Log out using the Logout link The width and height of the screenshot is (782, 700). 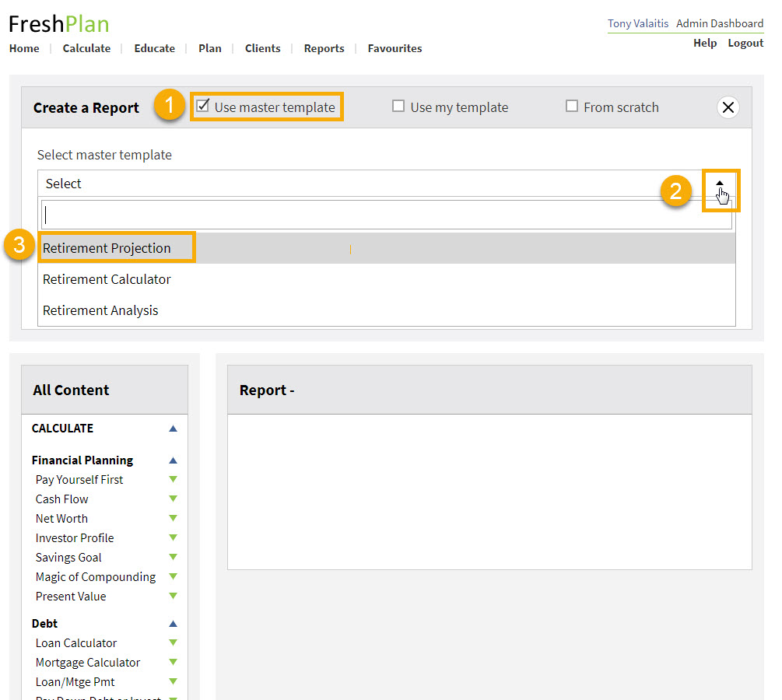point(745,43)
